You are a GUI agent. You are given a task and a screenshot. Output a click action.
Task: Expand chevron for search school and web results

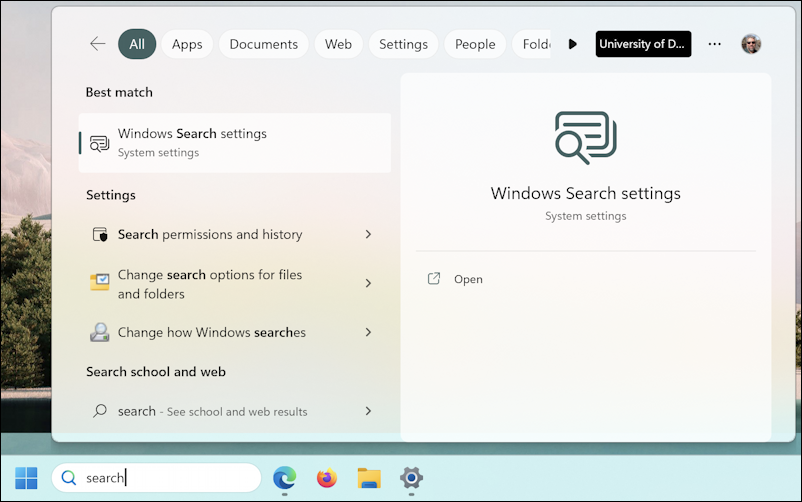pyautogui.click(x=368, y=411)
